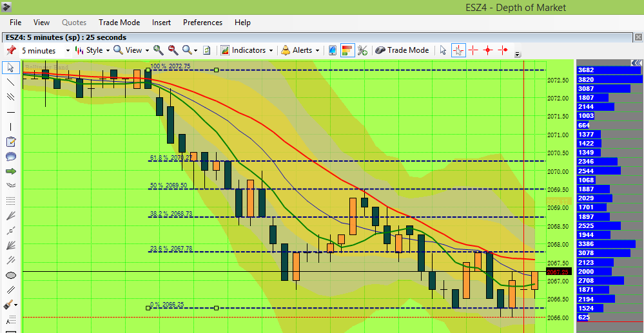Open the Help menu

coord(243,23)
